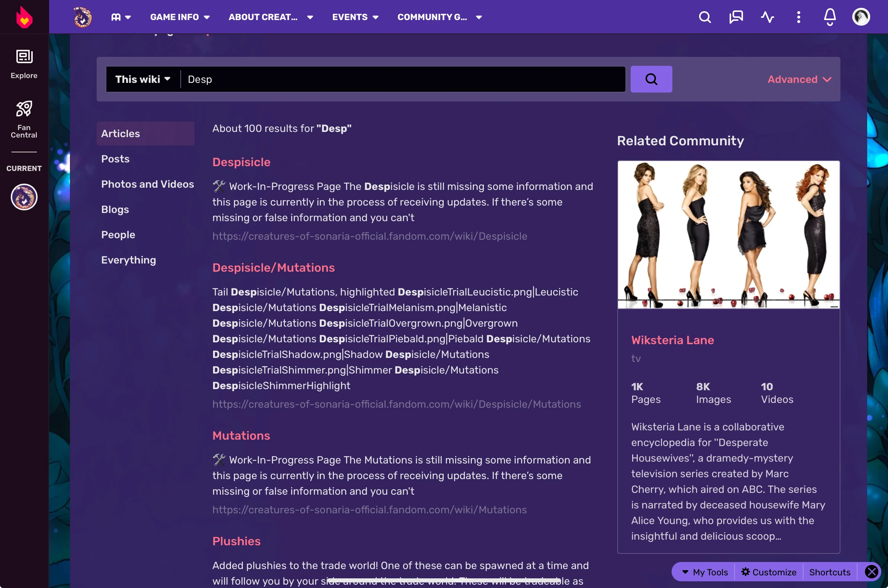Open the Discuss chat bubbles icon

click(736, 17)
